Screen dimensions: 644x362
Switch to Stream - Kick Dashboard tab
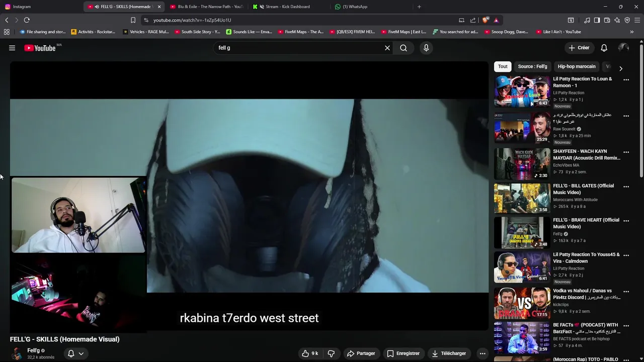coord(288,7)
